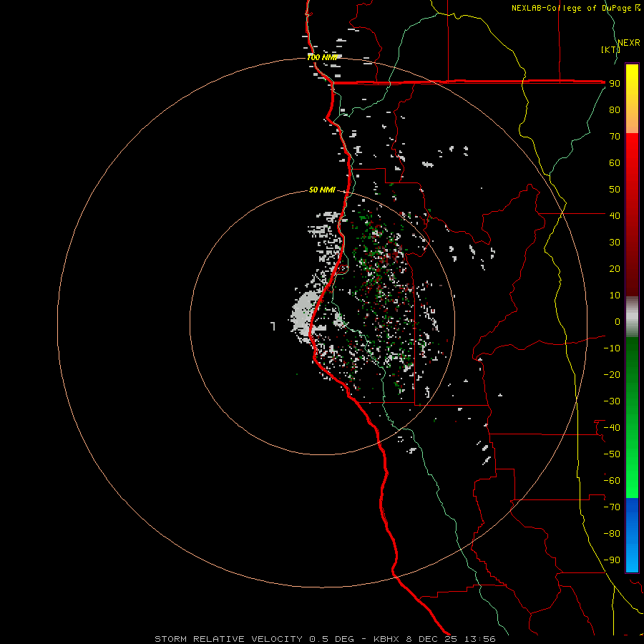
Task: Click the 13:56 timestamp in the caption
Action: (x=479, y=639)
